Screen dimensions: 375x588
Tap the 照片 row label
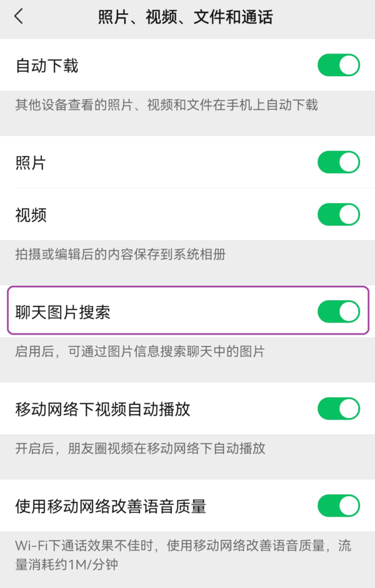coord(31,163)
